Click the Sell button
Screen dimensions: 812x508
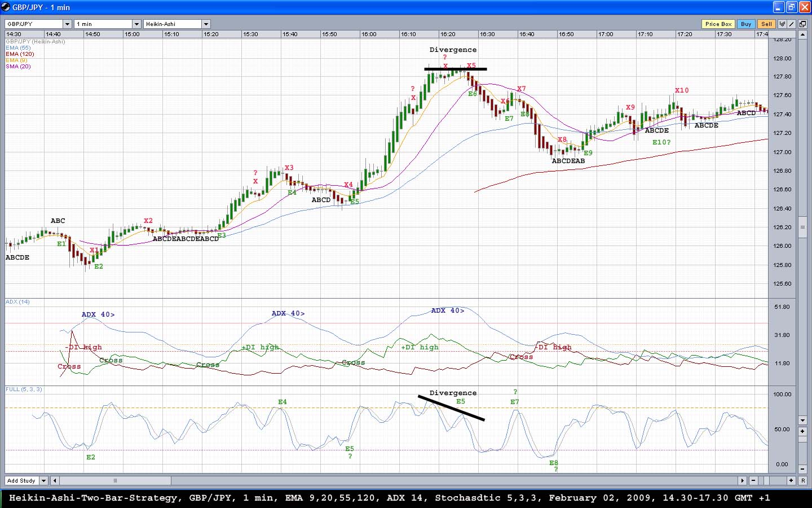pyautogui.click(x=766, y=24)
